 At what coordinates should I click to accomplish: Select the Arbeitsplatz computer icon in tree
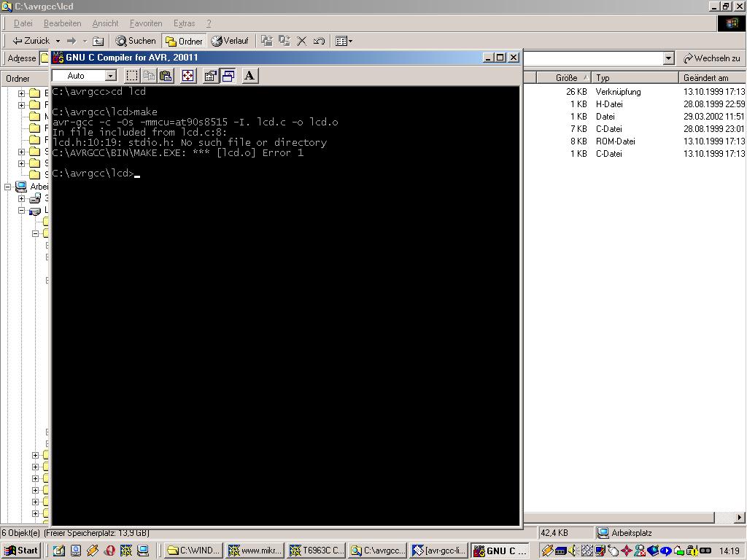21,186
